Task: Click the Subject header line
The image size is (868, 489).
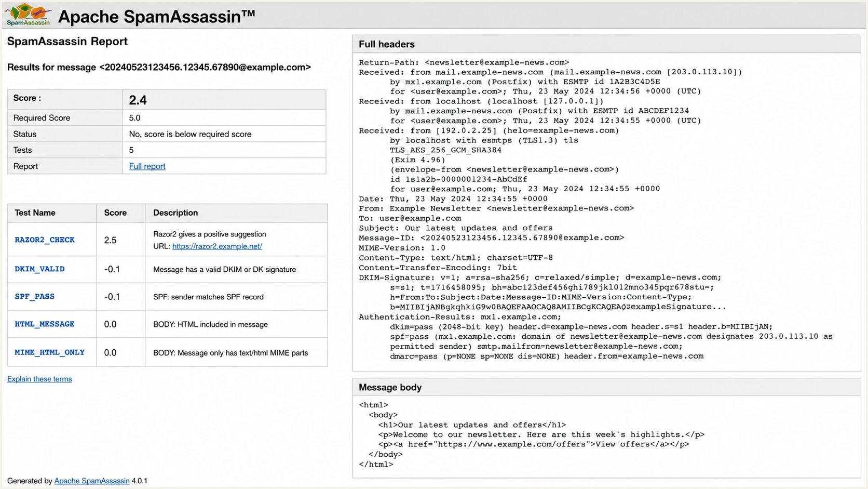Action: 456,228
